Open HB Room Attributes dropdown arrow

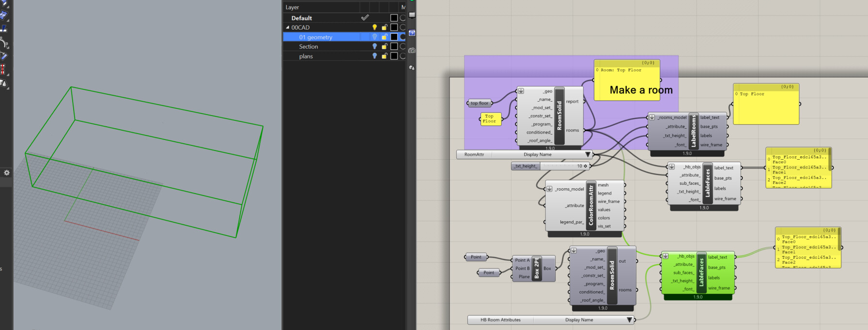(x=629, y=320)
